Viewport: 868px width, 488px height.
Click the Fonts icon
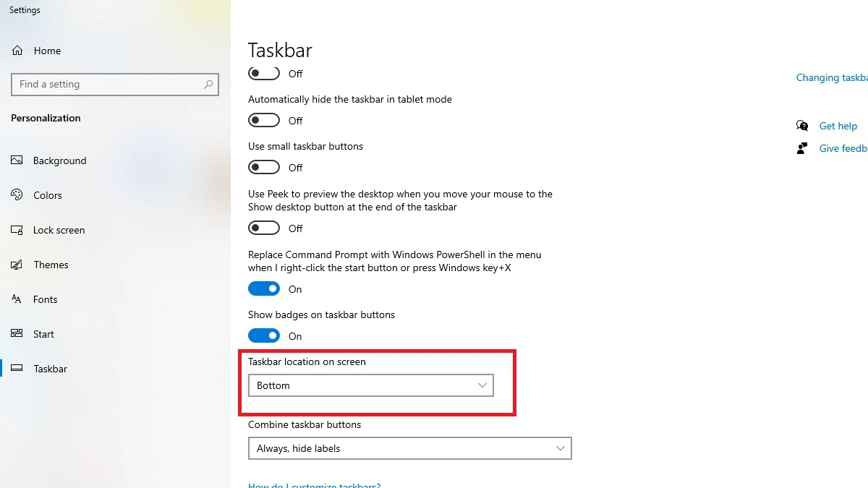17,299
